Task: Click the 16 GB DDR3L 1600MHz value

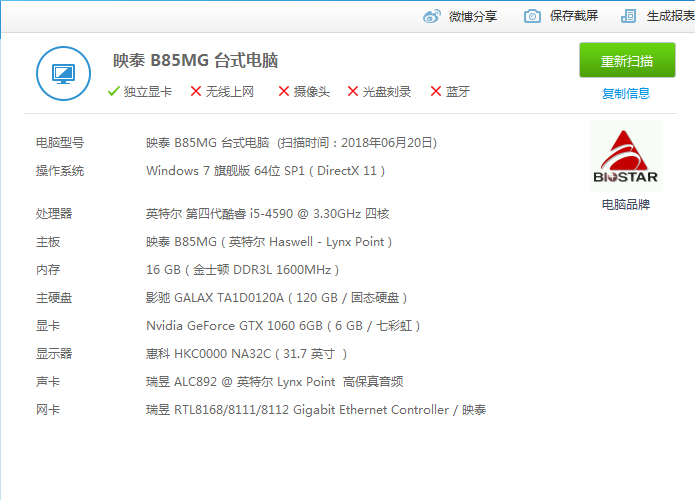Action: pyautogui.click(x=242, y=270)
